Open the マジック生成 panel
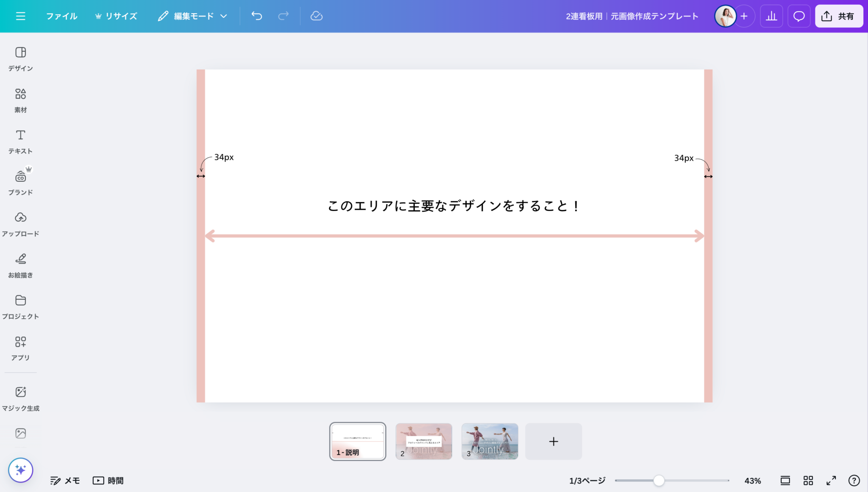This screenshot has width=868, height=492. (20, 397)
